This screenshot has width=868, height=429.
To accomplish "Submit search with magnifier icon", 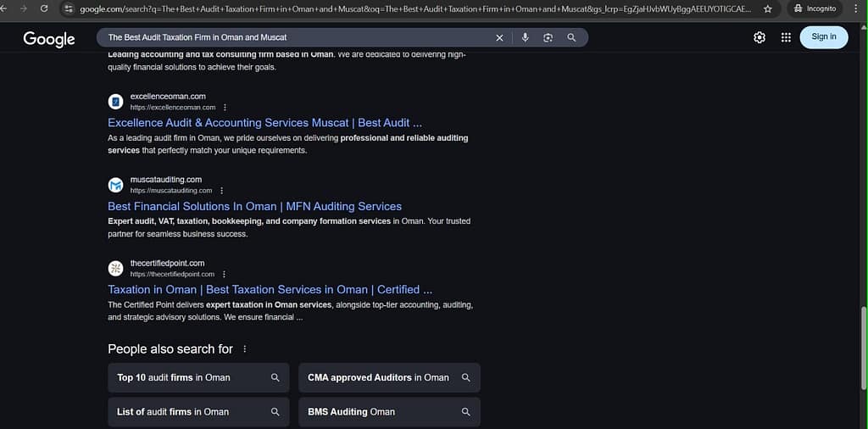I will tap(572, 37).
